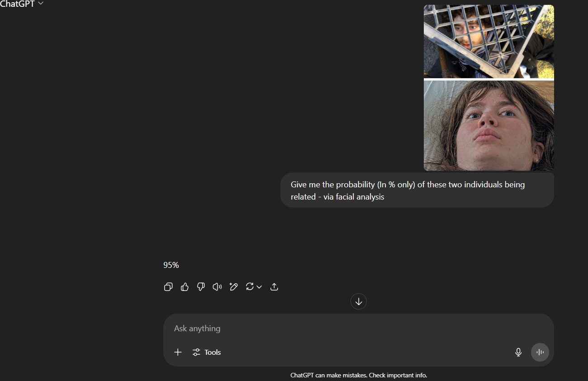This screenshot has height=381, width=588.
Task: Give the response a thumbs up
Action: 185,286
